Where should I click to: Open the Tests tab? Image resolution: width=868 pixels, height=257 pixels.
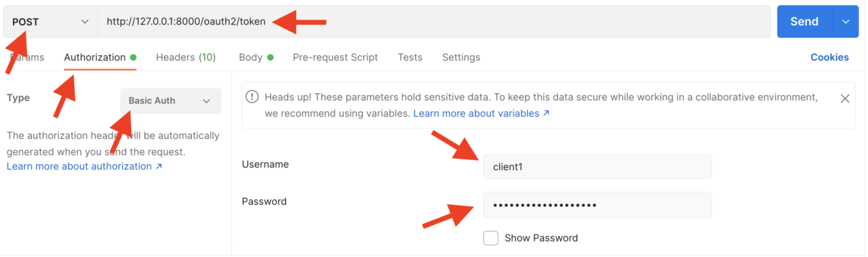[x=410, y=58]
